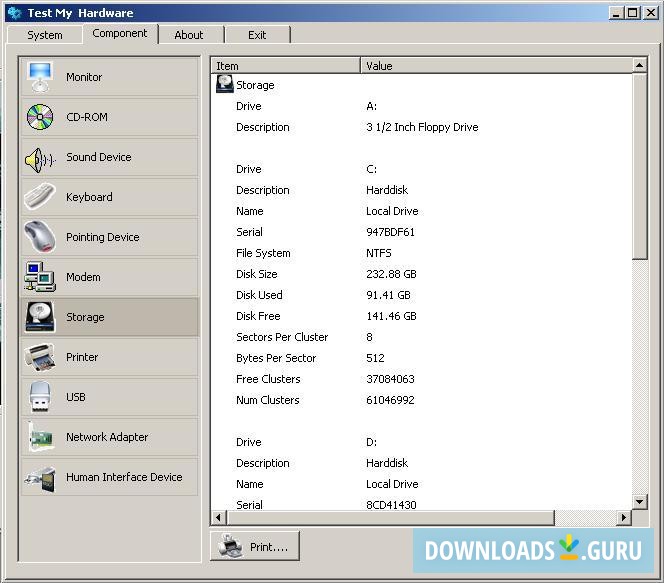This screenshot has height=583, width=664.
Task: Select the Component tab
Action: click(x=120, y=33)
